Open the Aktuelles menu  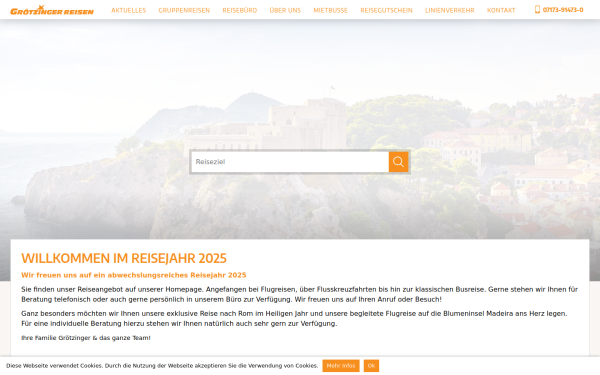[129, 10]
